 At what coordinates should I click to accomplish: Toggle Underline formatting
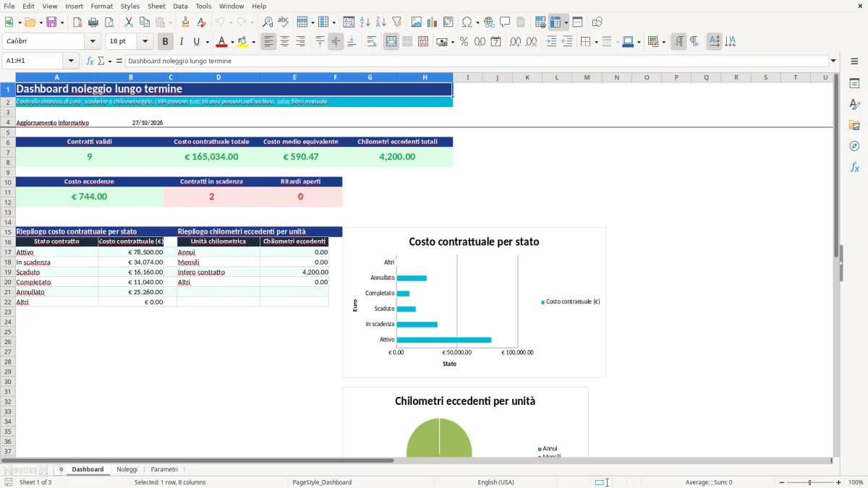197,42
